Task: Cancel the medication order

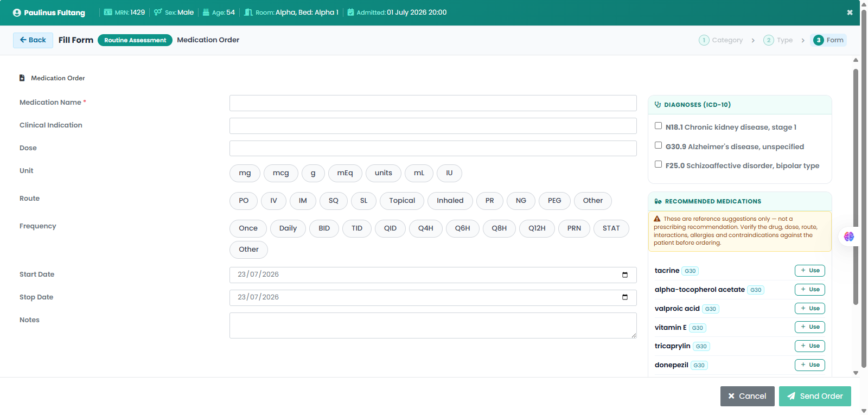Action: 748,396
